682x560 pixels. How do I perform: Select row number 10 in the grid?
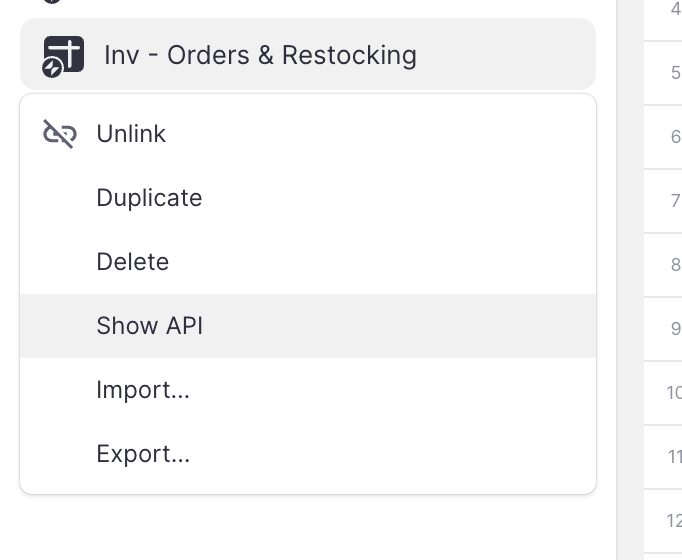(x=674, y=393)
